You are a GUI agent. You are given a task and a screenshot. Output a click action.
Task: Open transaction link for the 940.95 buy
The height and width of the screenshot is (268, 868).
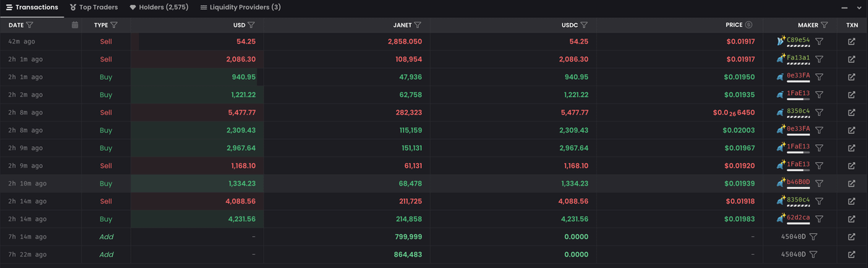[851, 77]
